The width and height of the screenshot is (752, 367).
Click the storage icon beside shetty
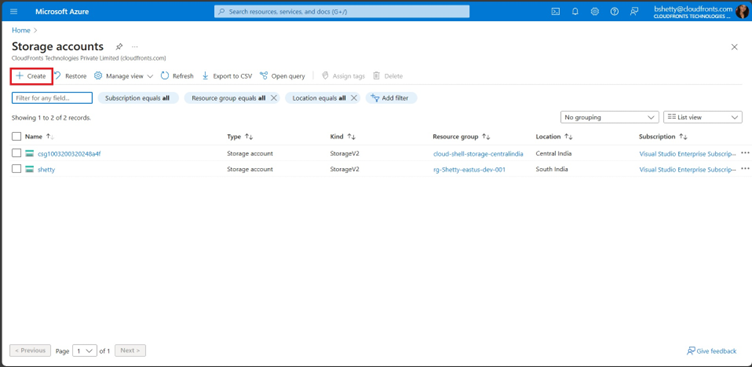[x=29, y=169]
